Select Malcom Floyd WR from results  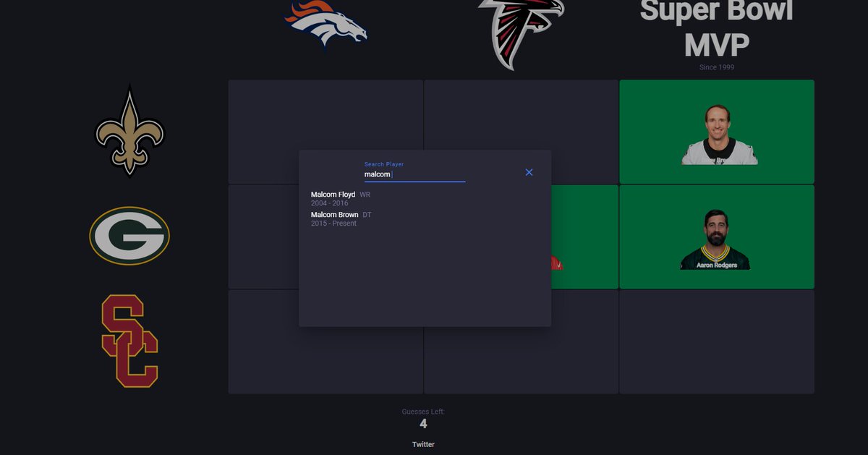[x=341, y=199]
